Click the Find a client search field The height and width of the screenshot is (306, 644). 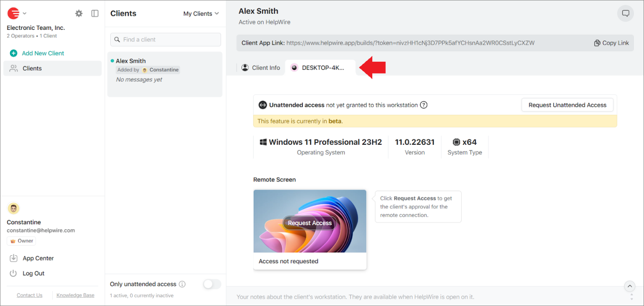[x=166, y=39]
